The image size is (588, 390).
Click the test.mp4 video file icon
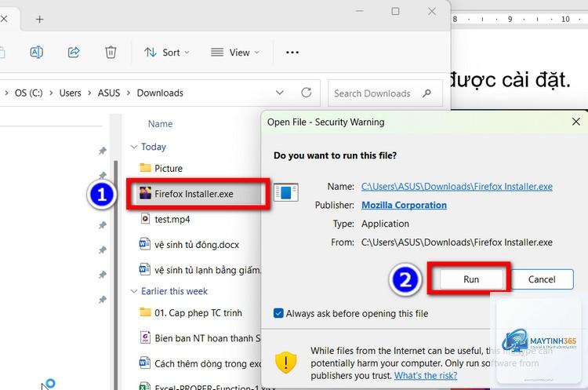pyautogui.click(x=145, y=218)
